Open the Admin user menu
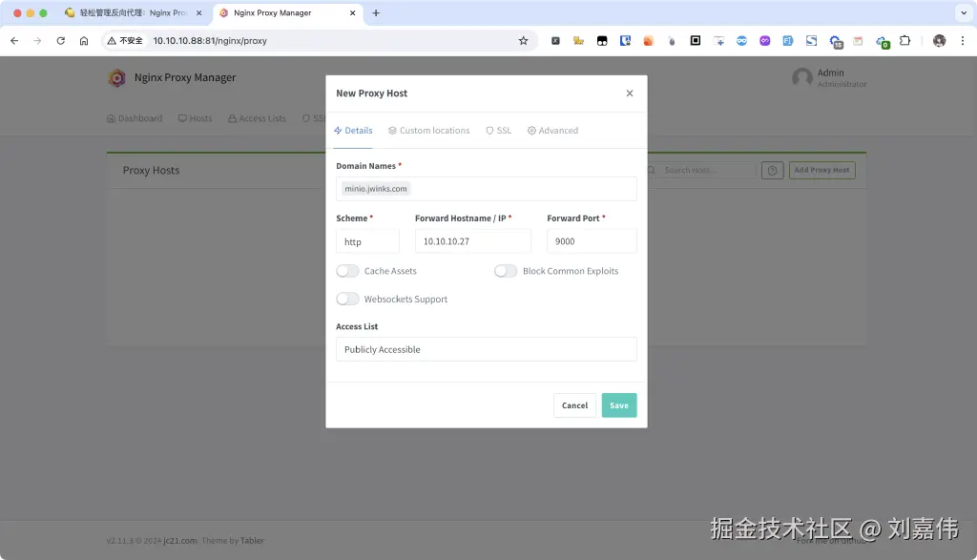 pos(829,78)
